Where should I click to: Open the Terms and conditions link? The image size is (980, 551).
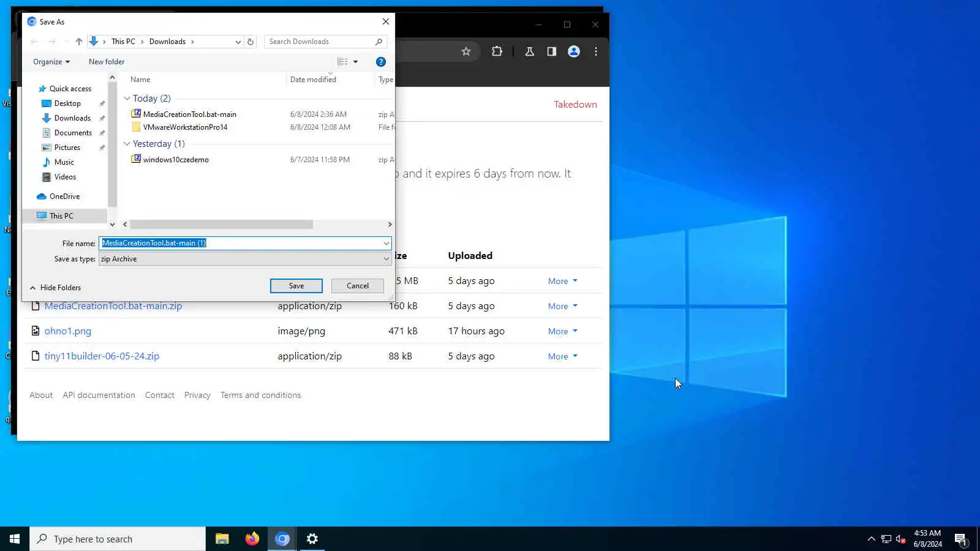pyautogui.click(x=261, y=395)
